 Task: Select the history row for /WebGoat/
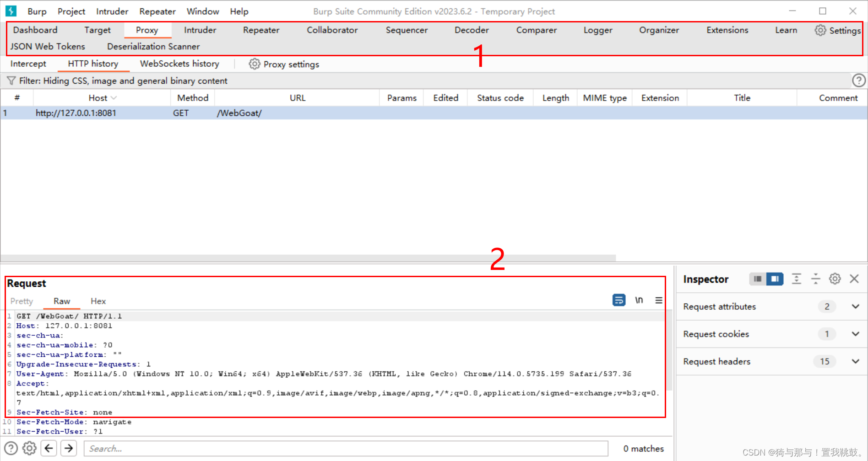tap(434, 113)
